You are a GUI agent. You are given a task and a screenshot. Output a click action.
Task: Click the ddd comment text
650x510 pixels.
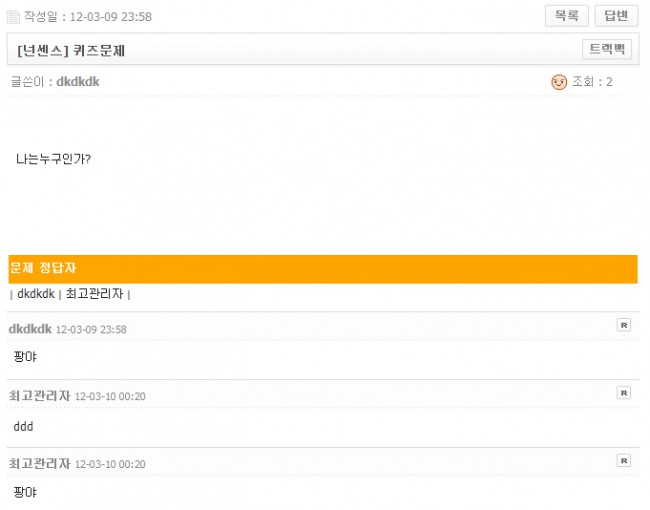pyautogui.click(x=24, y=425)
